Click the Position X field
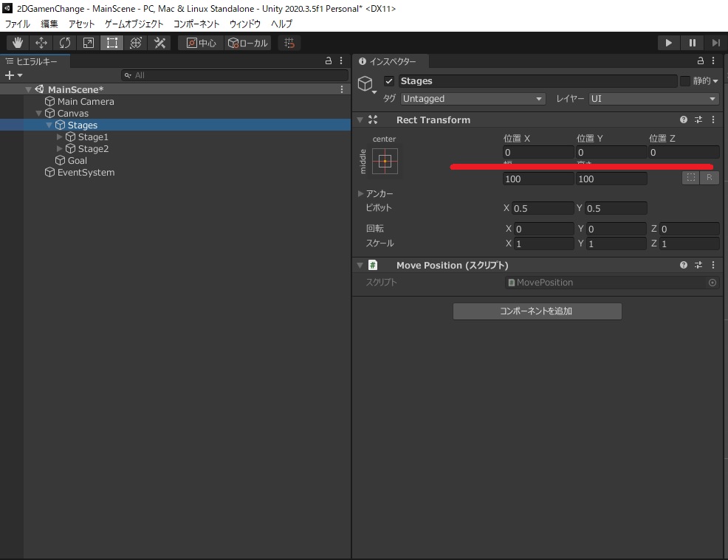 pos(538,152)
